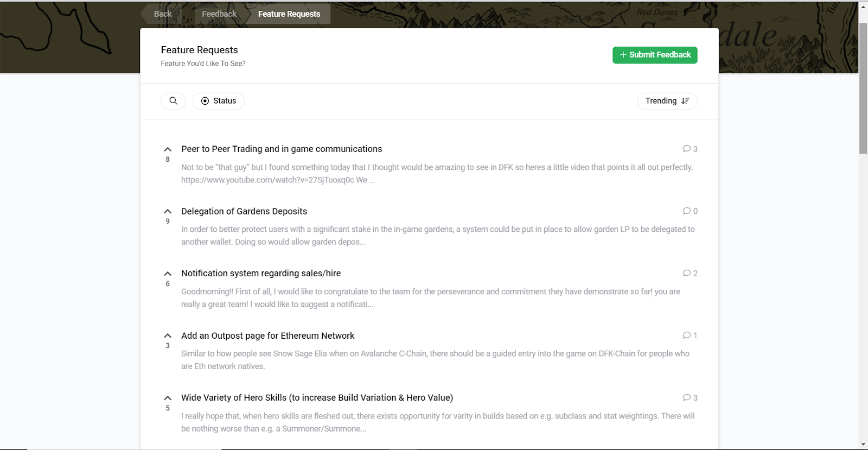Open Delegation of Gardens Deposits post
Screen dimensions: 868x450
coord(244,211)
